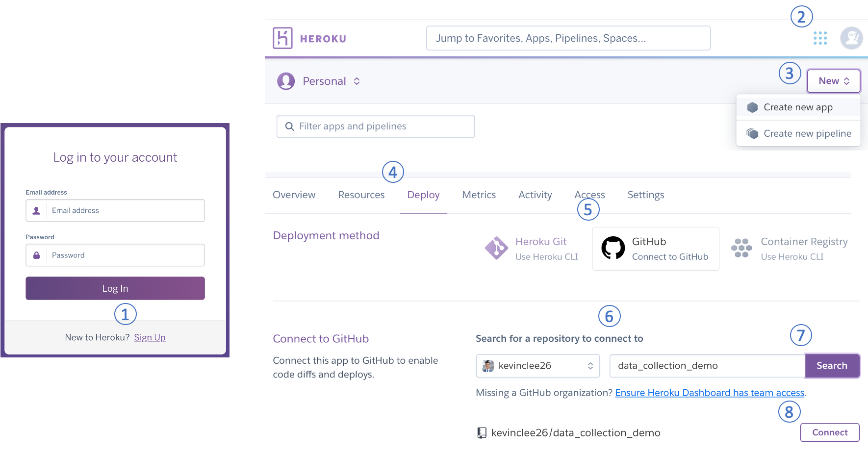Switch to the Settings tab
This screenshot has width=868, height=454.
coord(646,195)
